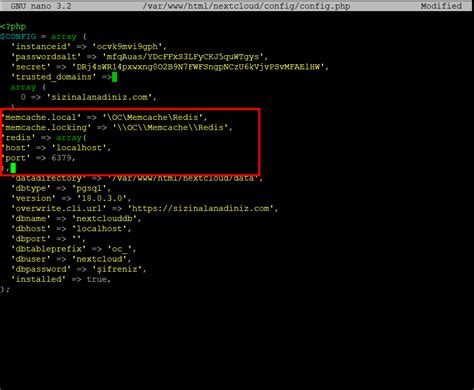Click the "'redis' => array(" line
474x390 pixels.
[x=44, y=138]
